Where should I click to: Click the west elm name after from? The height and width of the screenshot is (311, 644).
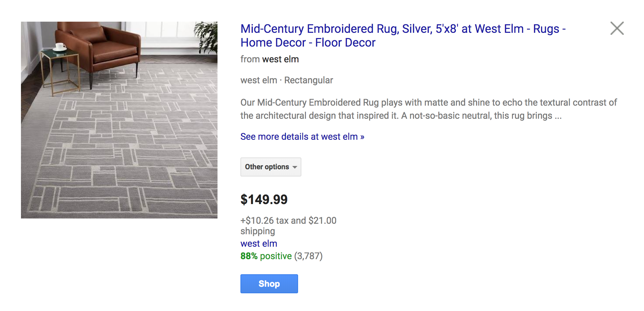tap(280, 59)
